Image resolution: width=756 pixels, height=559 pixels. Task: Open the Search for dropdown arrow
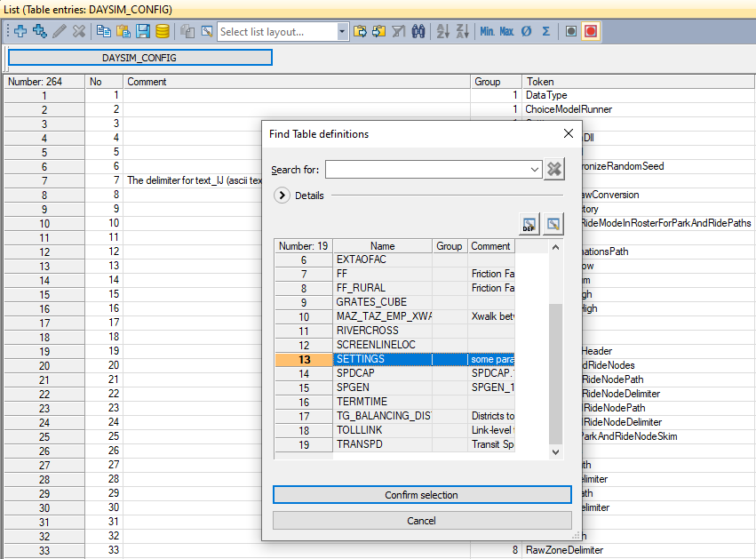click(x=534, y=169)
